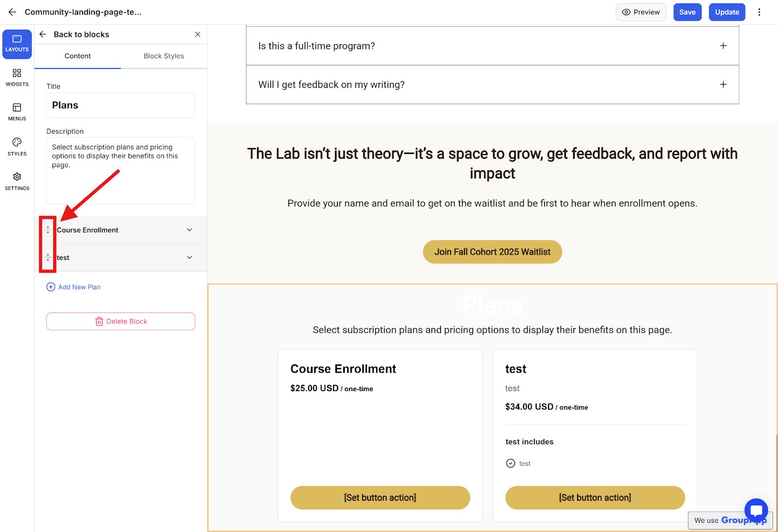Click the Delete Block button
Screen dimensions: 778x532
click(x=121, y=322)
